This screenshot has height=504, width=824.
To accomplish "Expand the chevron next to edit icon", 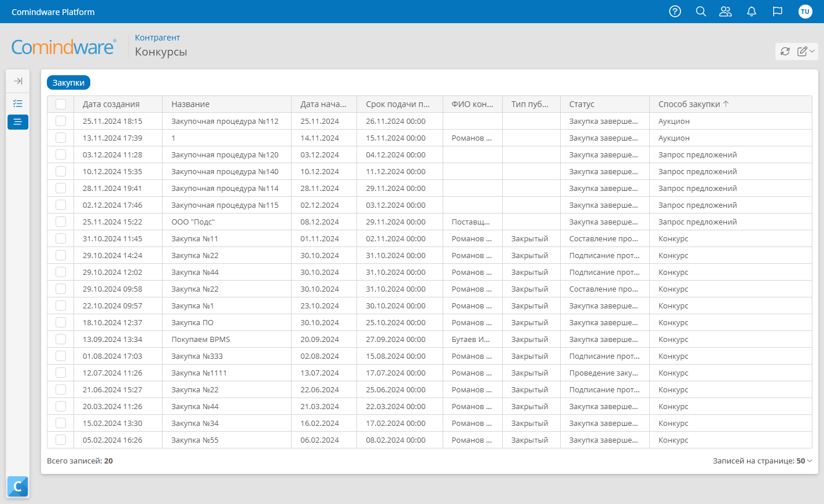I will pos(812,51).
